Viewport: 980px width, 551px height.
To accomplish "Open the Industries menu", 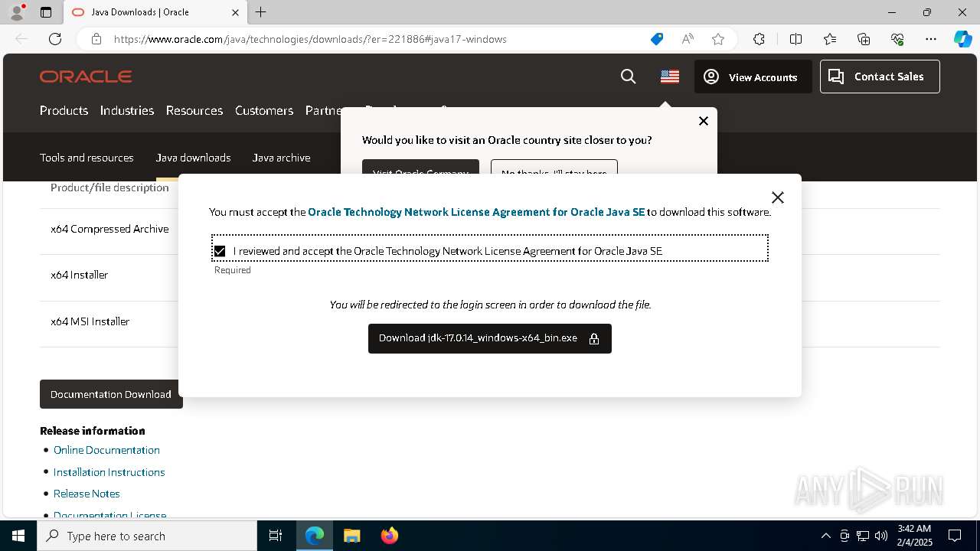I will tap(127, 110).
